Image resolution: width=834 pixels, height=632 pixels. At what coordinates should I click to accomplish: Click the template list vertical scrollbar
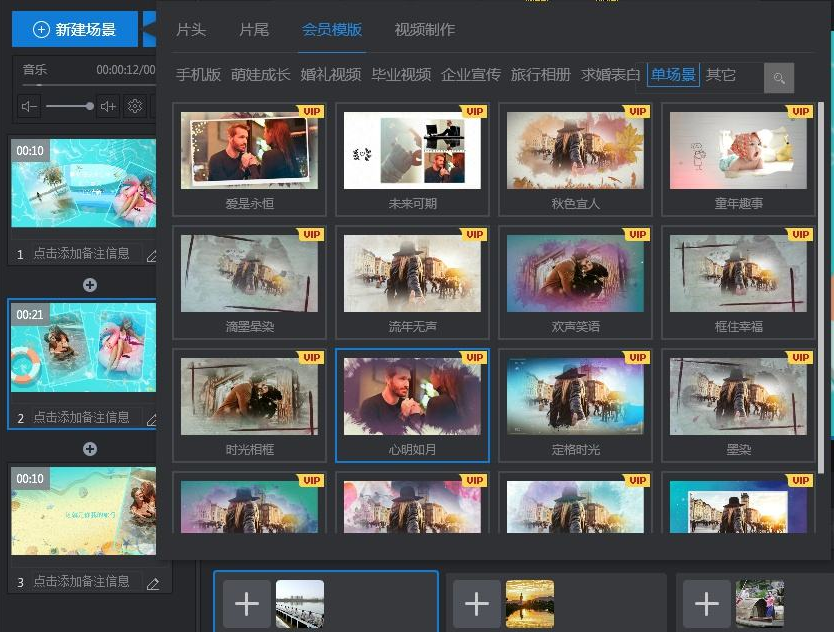[x=821, y=287]
